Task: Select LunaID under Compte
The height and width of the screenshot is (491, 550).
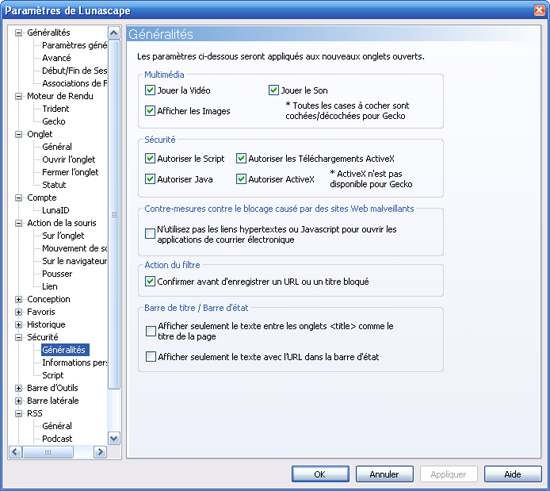Action: pyautogui.click(x=55, y=210)
